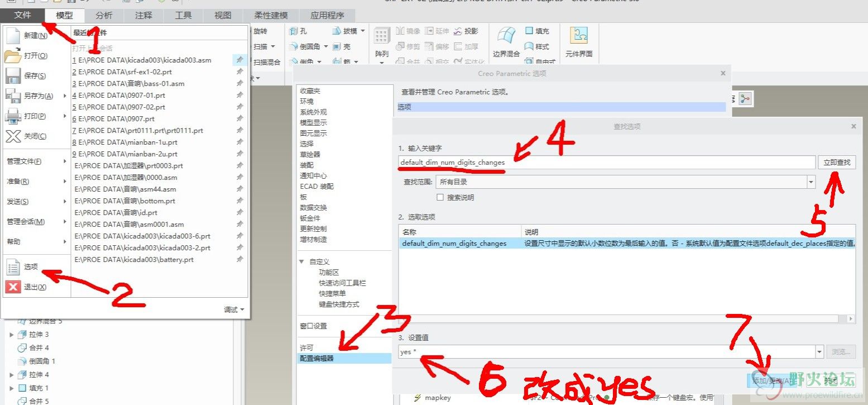Image resolution: width=868 pixels, height=405 pixels.
Task: Click the mapkey lightning icon
Action: click(417, 398)
